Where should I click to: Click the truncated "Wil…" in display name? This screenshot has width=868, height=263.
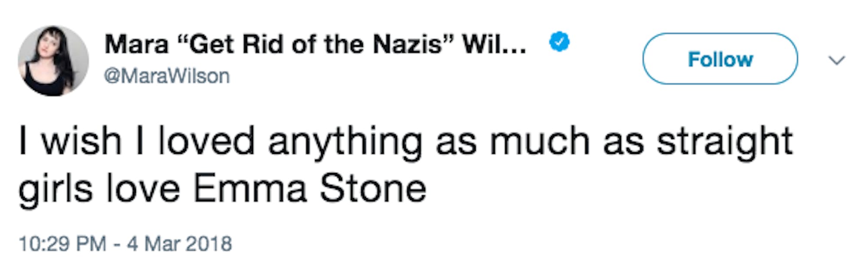pyautogui.click(x=493, y=44)
